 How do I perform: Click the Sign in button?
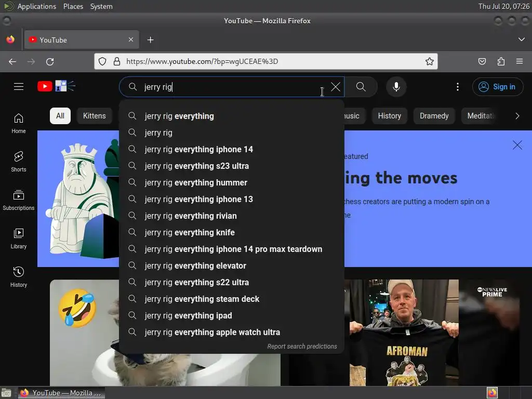point(497,87)
